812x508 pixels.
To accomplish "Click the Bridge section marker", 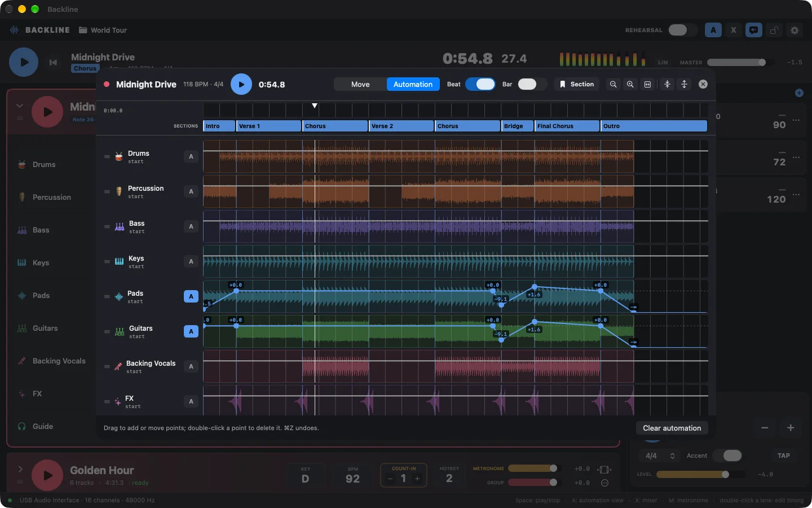I will [x=518, y=126].
